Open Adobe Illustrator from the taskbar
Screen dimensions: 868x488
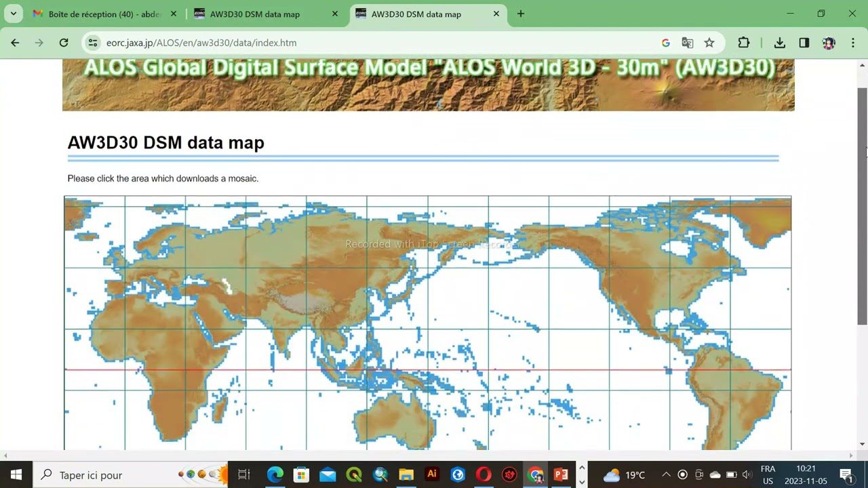(431, 474)
